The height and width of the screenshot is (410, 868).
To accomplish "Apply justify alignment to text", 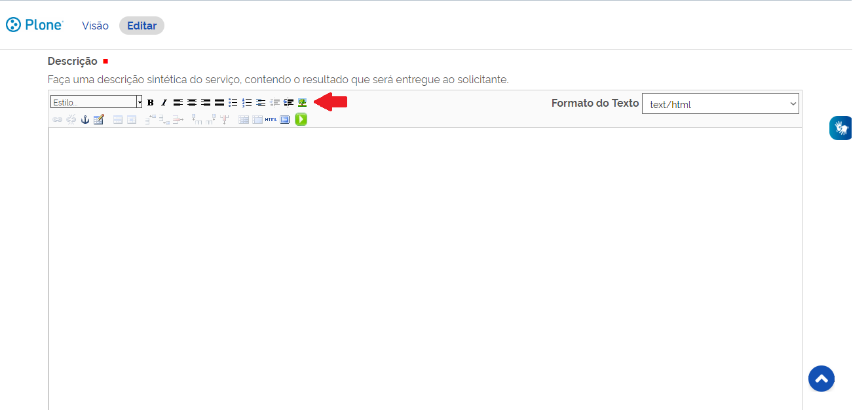I will coord(219,102).
